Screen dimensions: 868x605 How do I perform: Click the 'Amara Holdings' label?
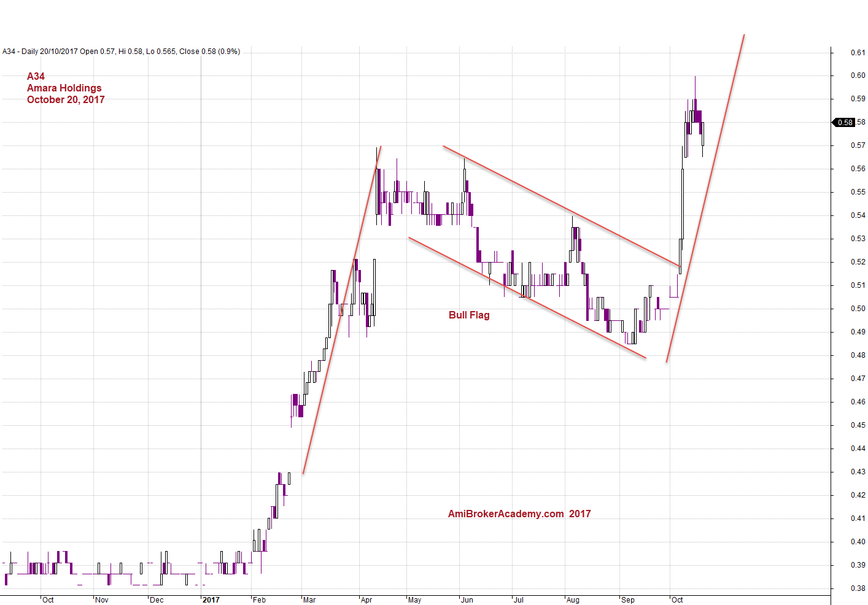click(x=64, y=88)
